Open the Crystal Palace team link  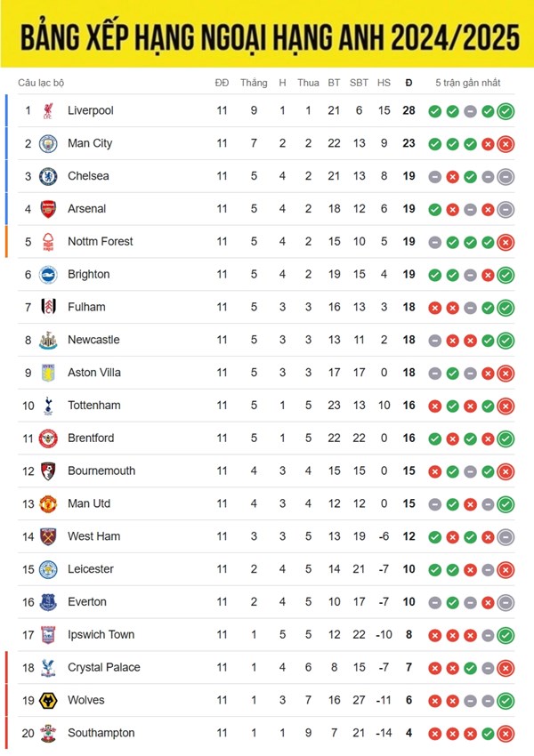click(104, 667)
